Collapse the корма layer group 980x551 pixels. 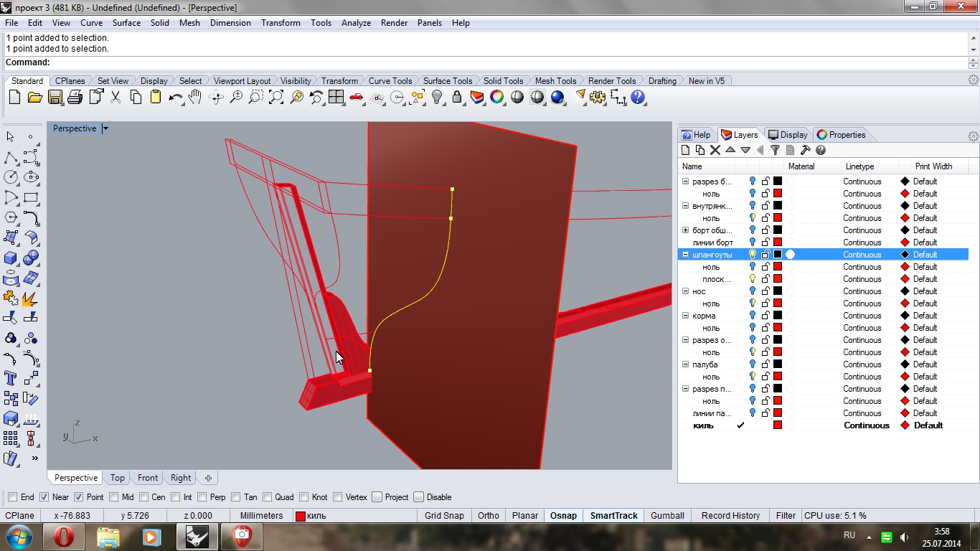685,316
